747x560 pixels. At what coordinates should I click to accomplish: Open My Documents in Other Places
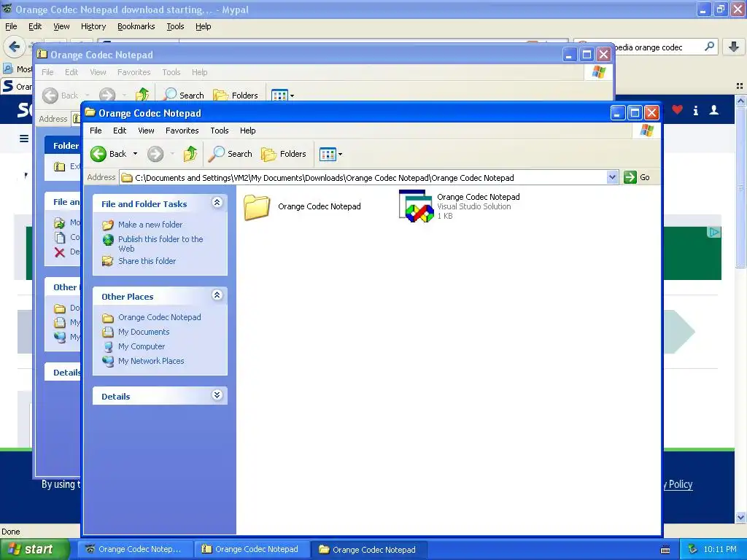coord(144,332)
